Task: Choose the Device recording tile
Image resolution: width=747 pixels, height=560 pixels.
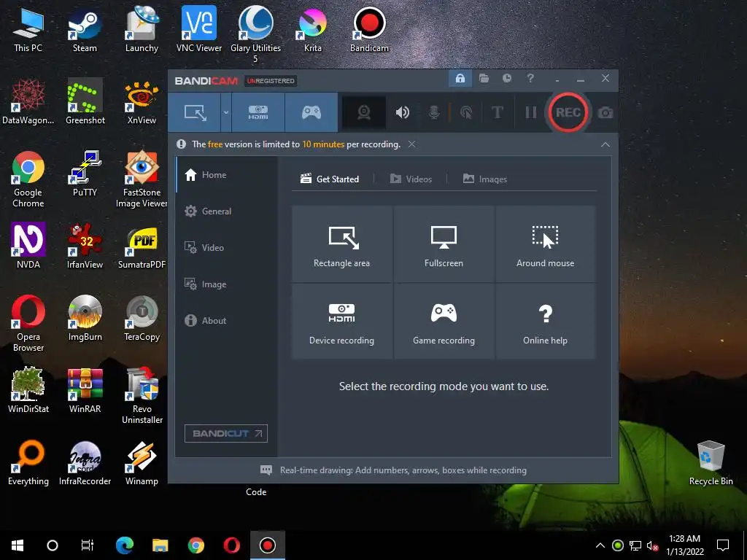Action: pyautogui.click(x=341, y=322)
